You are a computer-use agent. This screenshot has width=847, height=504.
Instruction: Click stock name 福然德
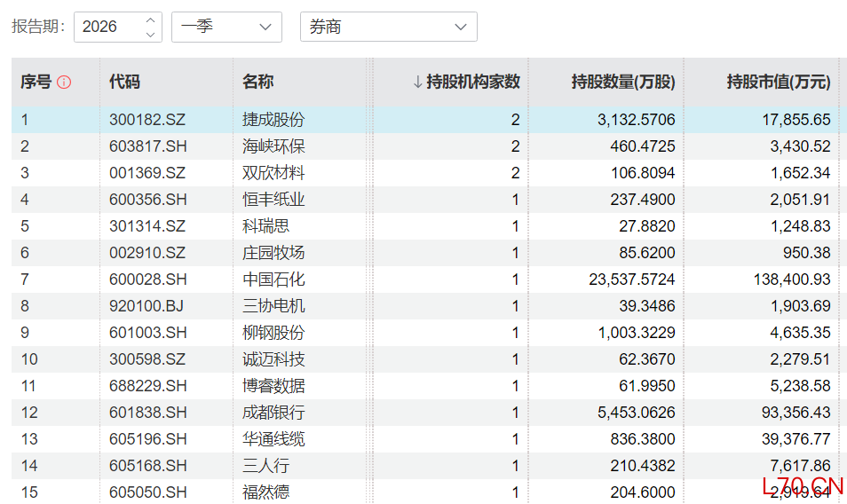(265, 492)
